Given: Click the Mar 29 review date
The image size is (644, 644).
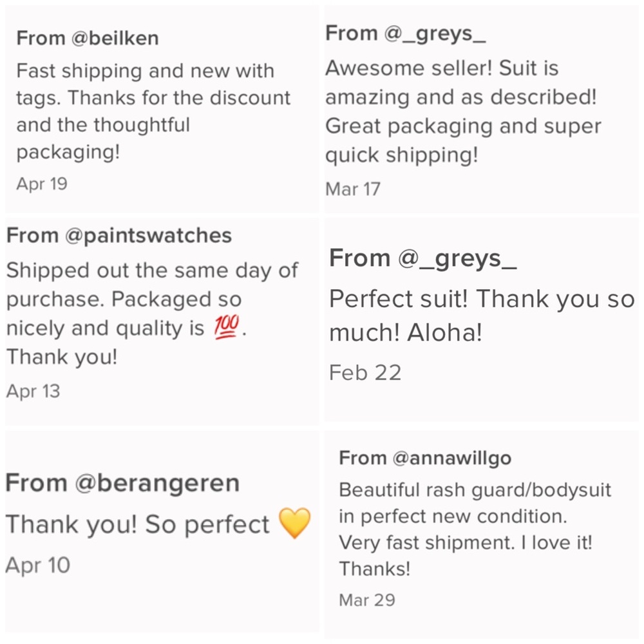Looking at the screenshot, I should (367, 600).
